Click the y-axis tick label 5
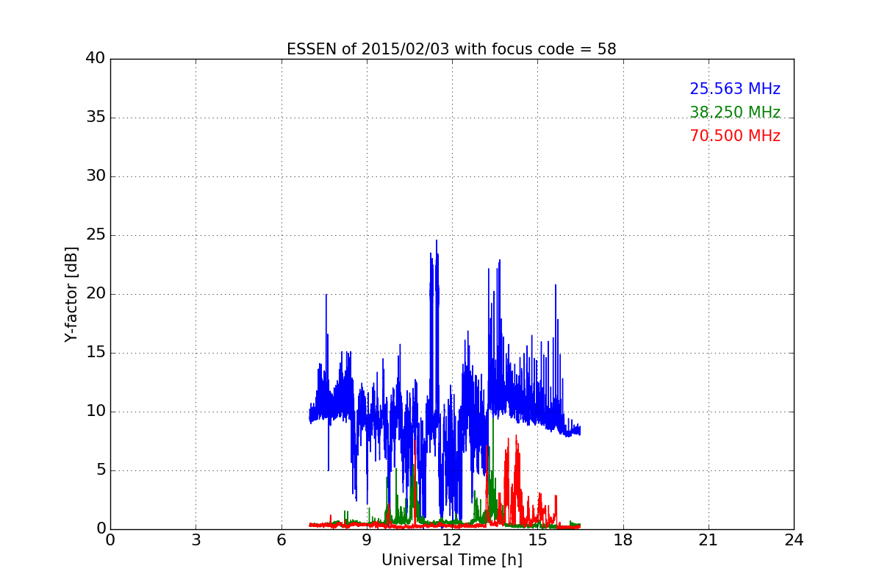882x588 pixels. [100, 470]
